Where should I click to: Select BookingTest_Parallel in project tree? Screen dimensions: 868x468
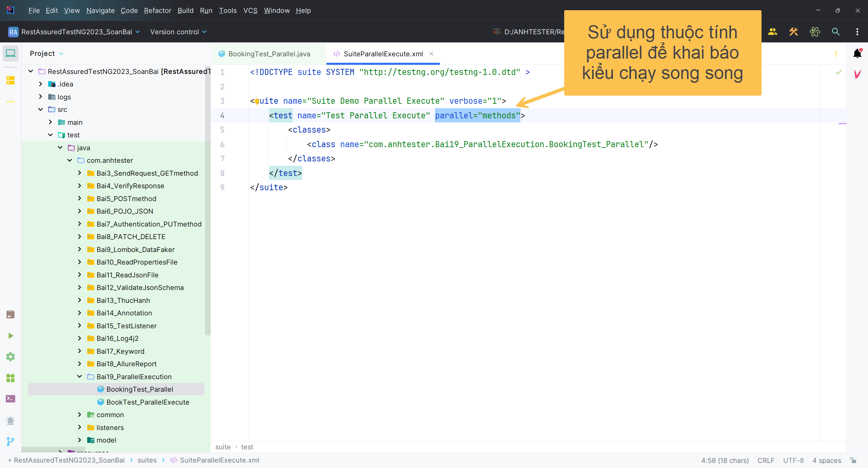[116, 389]
